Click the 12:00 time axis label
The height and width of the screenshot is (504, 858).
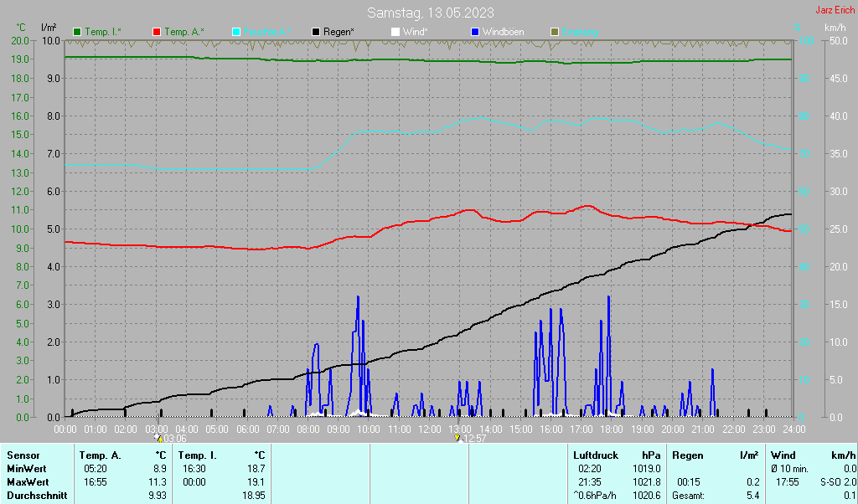(x=430, y=429)
